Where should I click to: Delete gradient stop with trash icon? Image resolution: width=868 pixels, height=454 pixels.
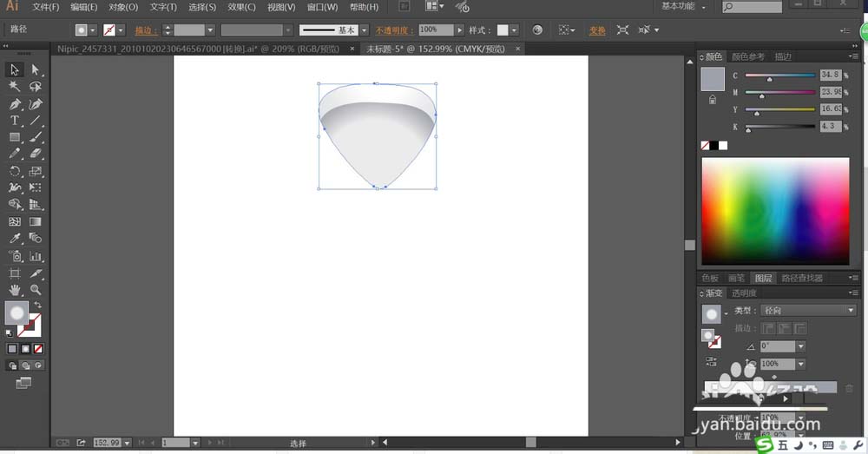click(849, 389)
